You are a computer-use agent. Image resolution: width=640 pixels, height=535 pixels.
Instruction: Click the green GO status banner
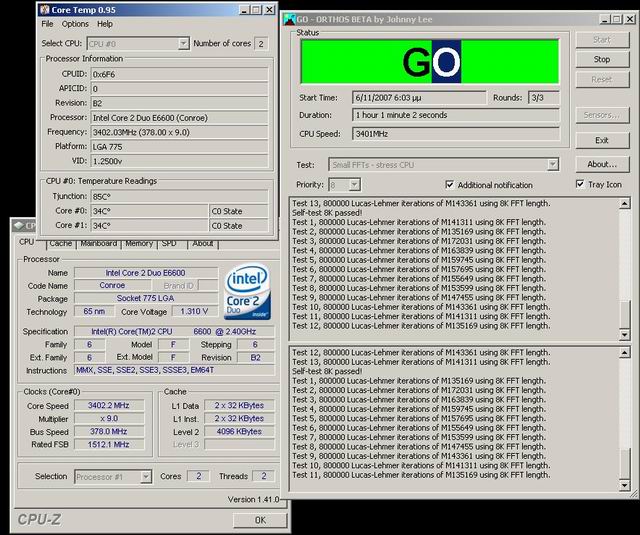click(x=430, y=62)
